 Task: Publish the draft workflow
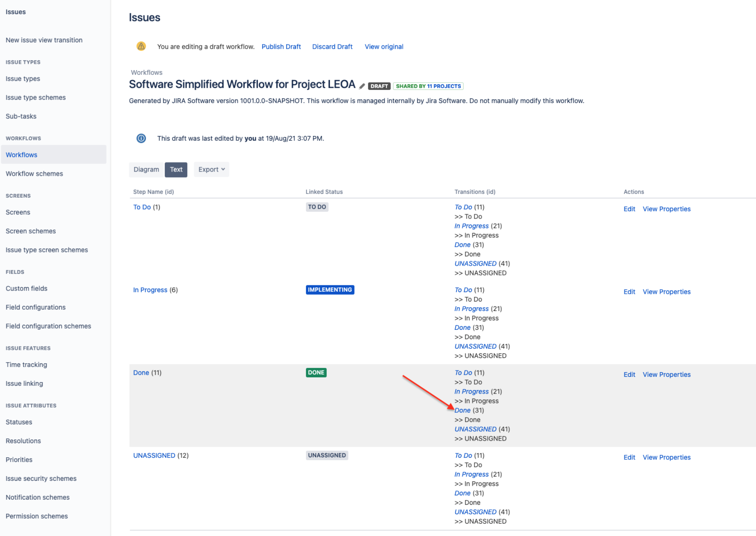click(x=281, y=46)
